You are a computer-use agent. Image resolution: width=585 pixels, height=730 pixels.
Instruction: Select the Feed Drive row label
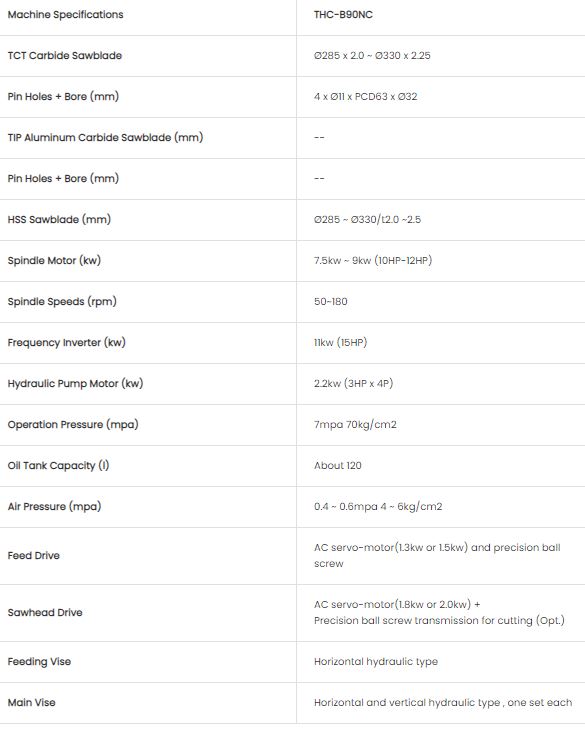pyautogui.click(x=34, y=556)
